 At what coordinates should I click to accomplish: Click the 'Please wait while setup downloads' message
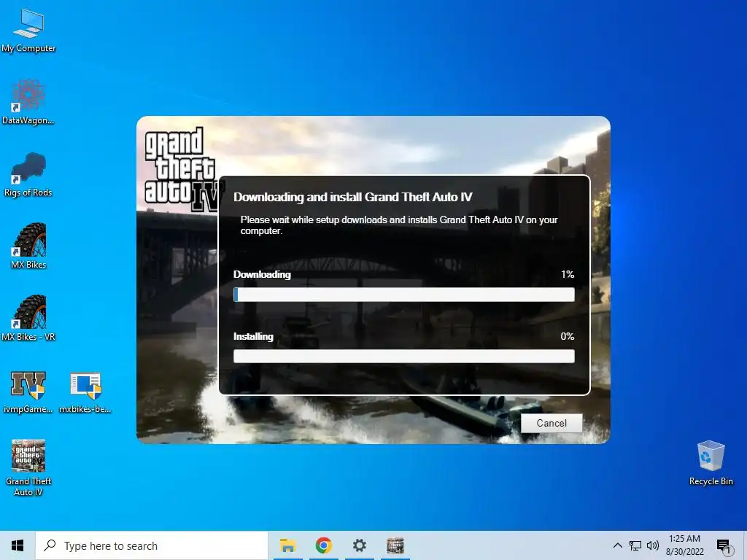399,225
